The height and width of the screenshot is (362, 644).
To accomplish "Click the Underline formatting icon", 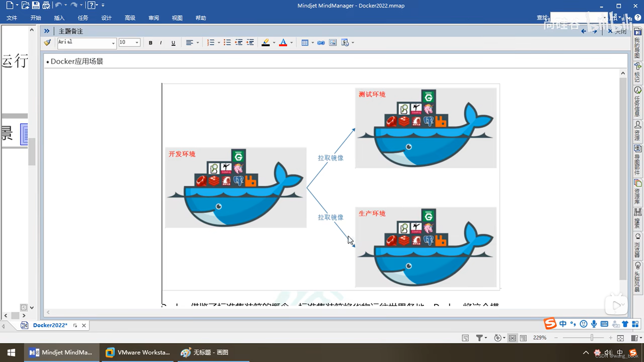I will pyautogui.click(x=173, y=43).
